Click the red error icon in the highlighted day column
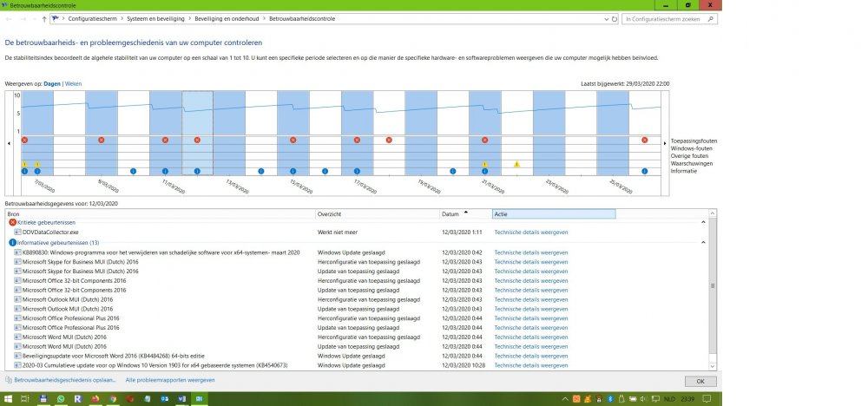The width and height of the screenshot is (868, 406). pyautogui.click(x=197, y=140)
